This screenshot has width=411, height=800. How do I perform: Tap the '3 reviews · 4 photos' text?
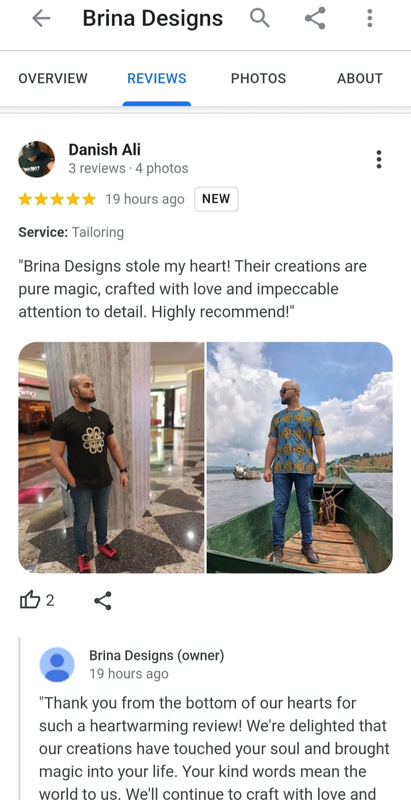(x=129, y=168)
